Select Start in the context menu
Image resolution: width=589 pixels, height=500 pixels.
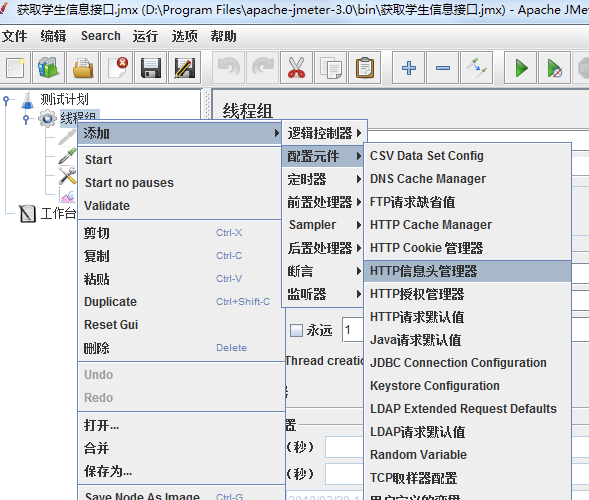(x=180, y=160)
